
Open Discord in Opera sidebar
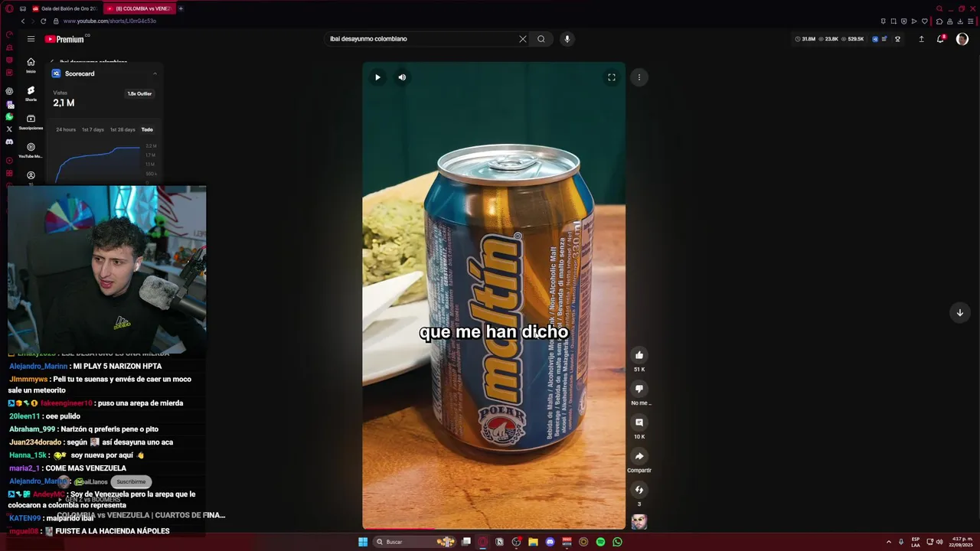[x=9, y=142]
